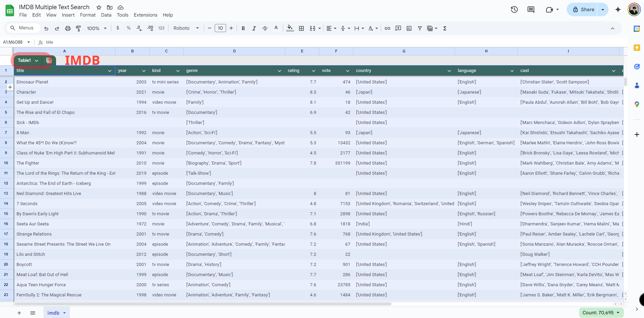The height and width of the screenshot is (318, 644).
Task: Open the Insert menu
Action: [68, 15]
